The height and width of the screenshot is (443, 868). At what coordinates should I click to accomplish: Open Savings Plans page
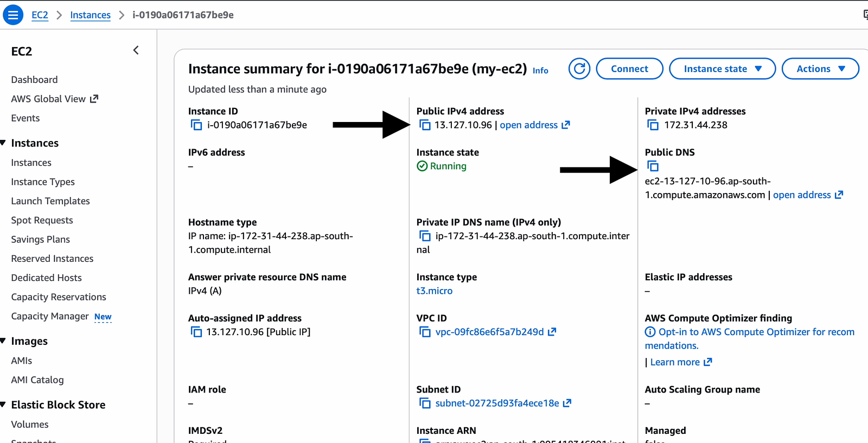40,240
